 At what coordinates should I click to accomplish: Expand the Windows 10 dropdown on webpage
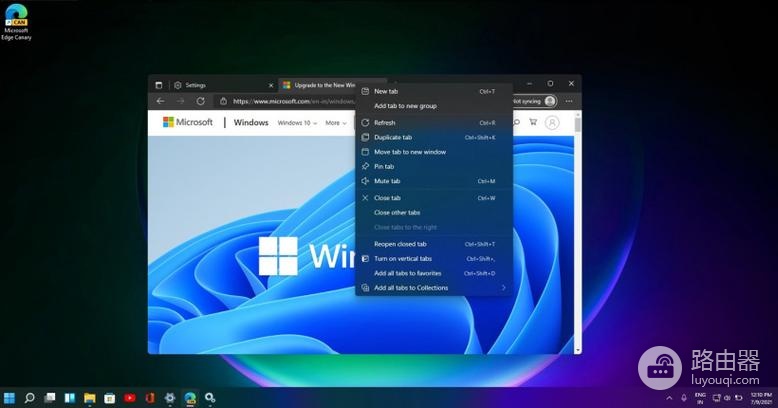(297, 123)
